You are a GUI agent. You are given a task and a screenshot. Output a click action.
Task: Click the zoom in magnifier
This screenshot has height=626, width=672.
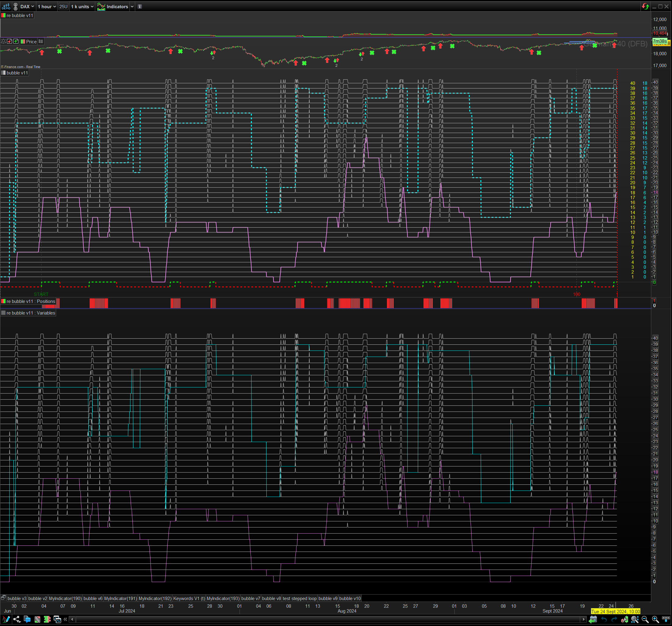click(x=655, y=619)
